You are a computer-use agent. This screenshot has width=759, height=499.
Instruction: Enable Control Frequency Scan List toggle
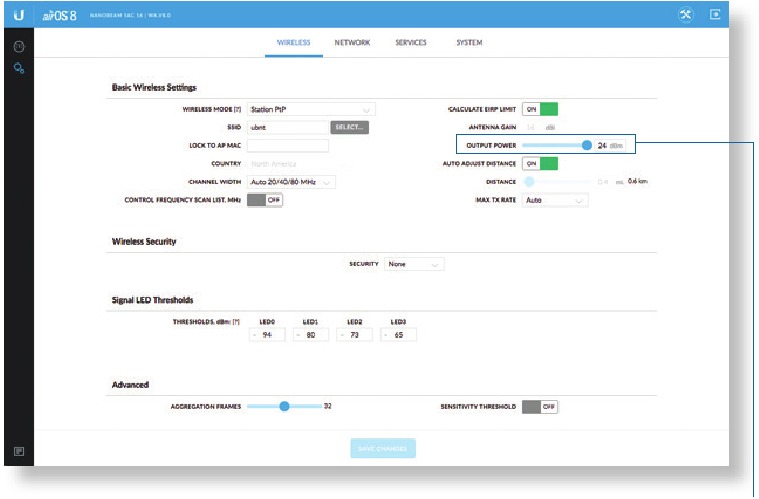click(x=265, y=200)
